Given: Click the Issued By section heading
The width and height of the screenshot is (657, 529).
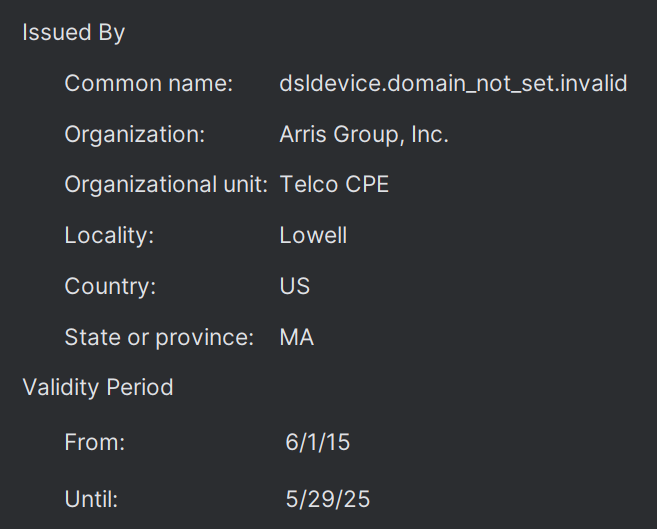Looking at the screenshot, I should (x=73, y=32).
